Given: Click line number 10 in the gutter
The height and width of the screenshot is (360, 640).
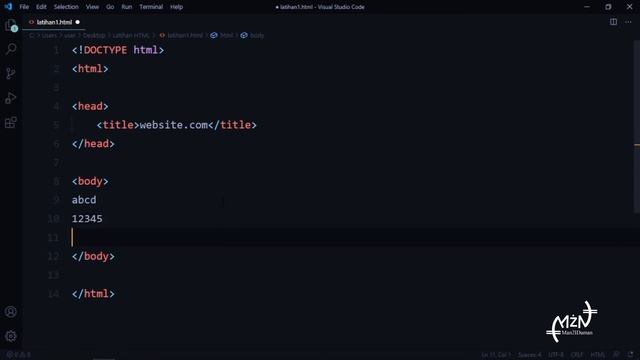Looking at the screenshot, I should click(x=53, y=219).
